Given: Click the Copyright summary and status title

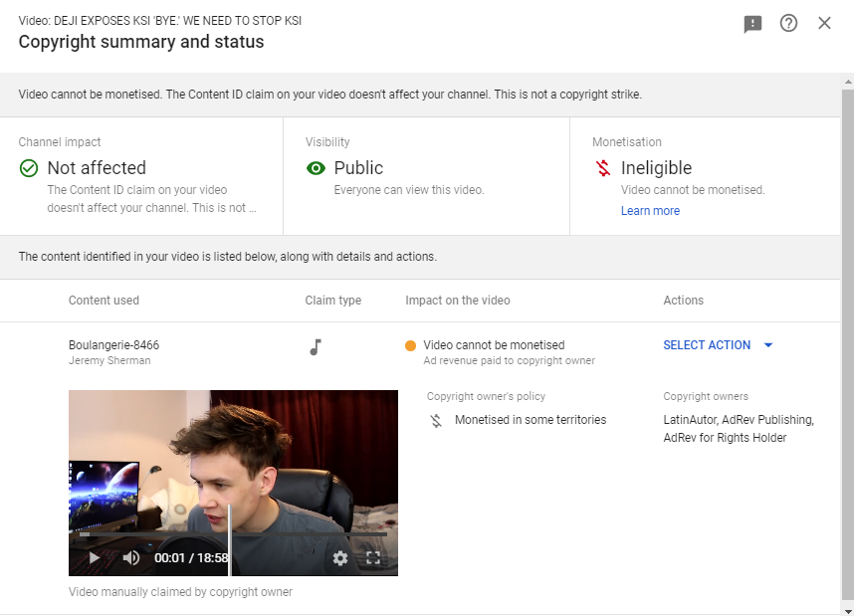Looking at the screenshot, I should coord(141,42).
